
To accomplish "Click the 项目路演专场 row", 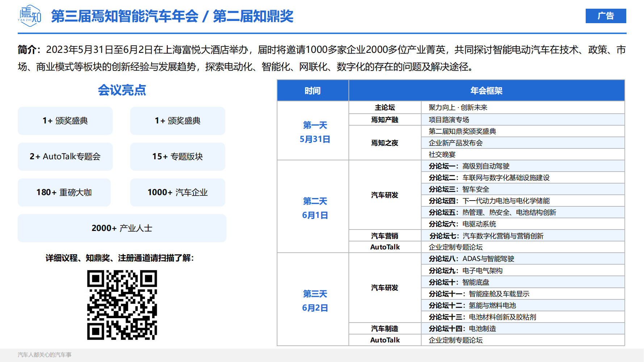I will [x=523, y=119].
